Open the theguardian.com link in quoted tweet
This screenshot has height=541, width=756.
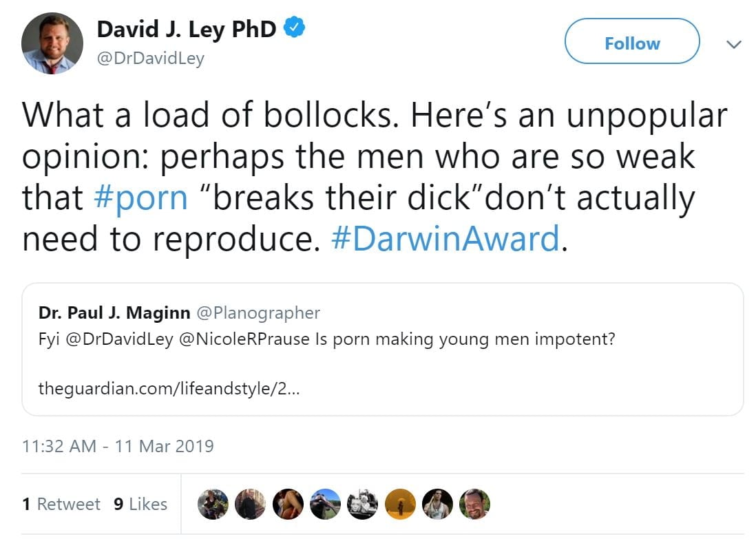coord(169,388)
